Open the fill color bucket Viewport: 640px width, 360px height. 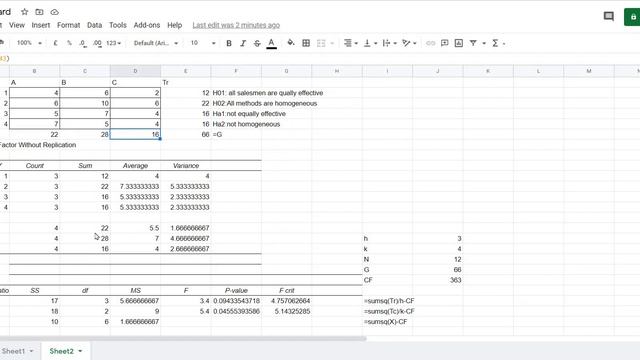pyautogui.click(x=291, y=43)
